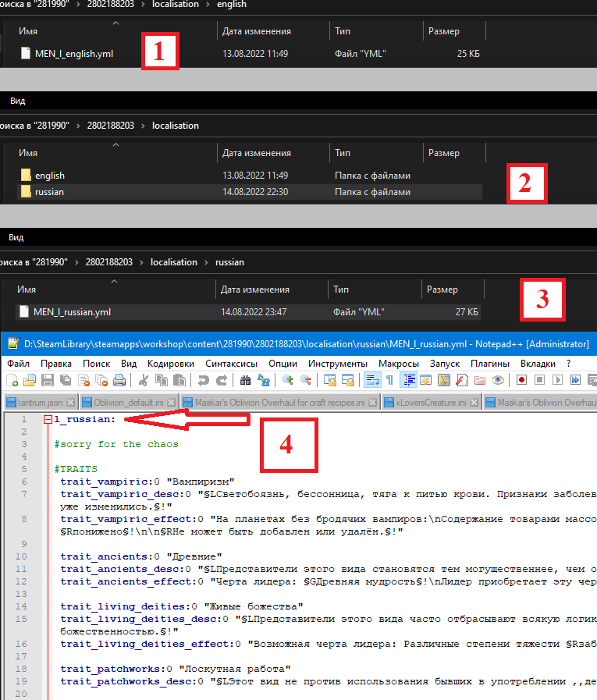
Task: Click the Дата изменения header in the english folder window
Action: pos(257,31)
